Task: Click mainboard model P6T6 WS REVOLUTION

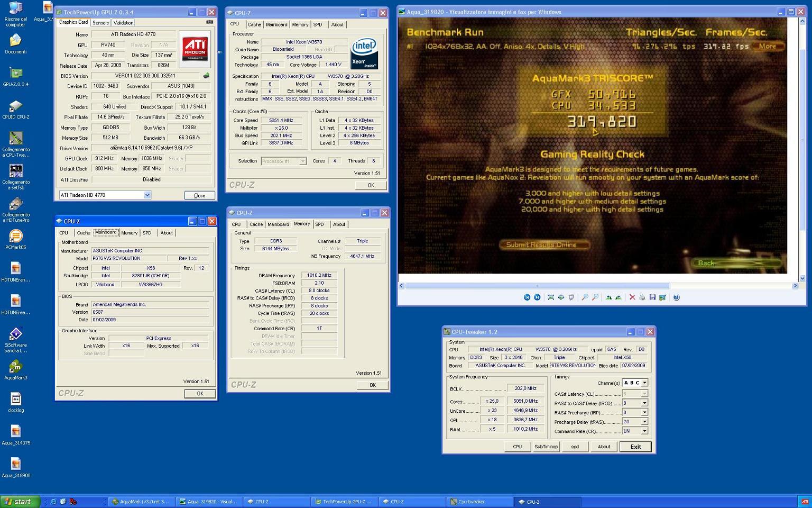Action: [x=128, y=259]
